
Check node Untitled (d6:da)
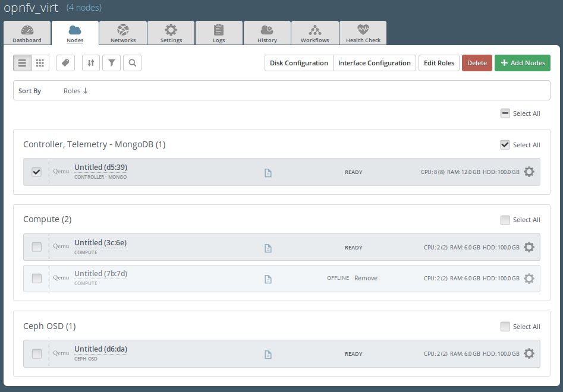(x=37, y=353)
